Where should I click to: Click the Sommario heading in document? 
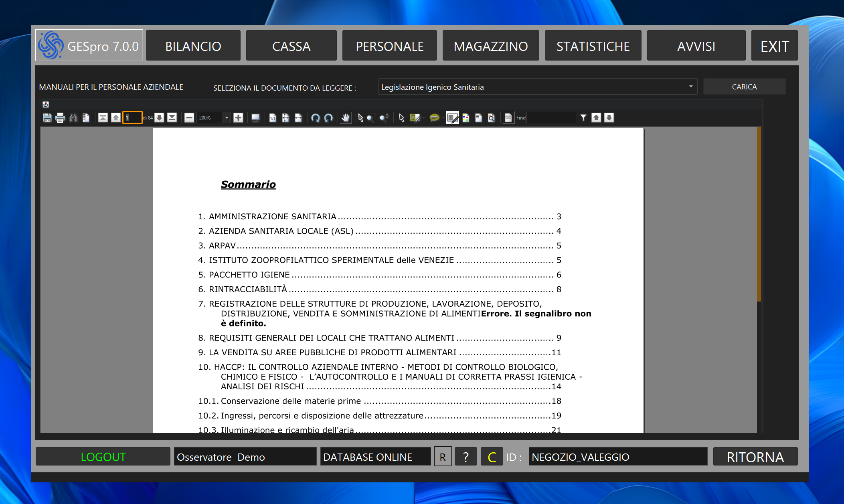coord(248,184)
